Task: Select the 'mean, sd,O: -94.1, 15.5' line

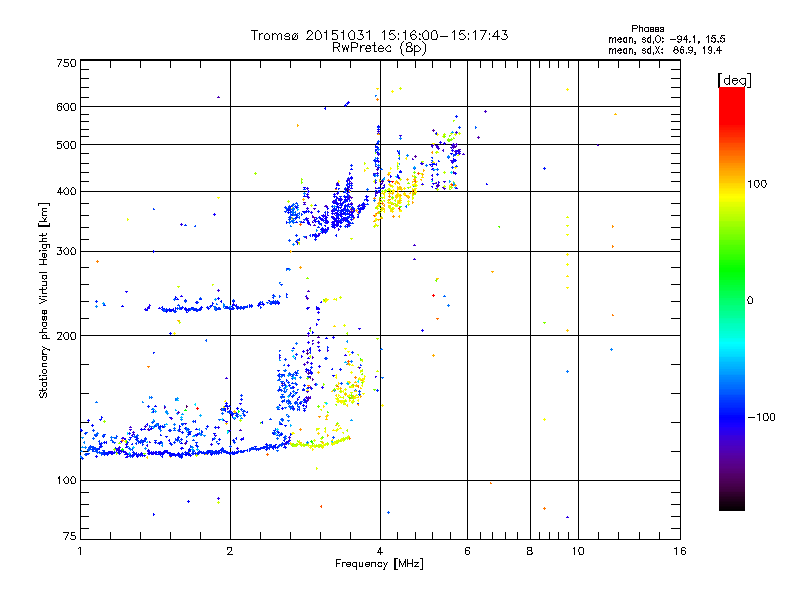Action: pos(666,39)
